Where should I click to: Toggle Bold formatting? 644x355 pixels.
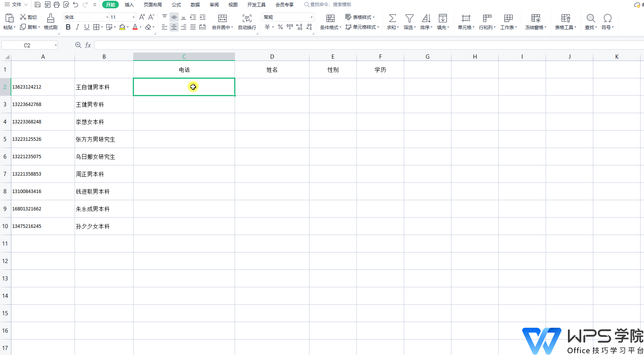coord(68,27)
